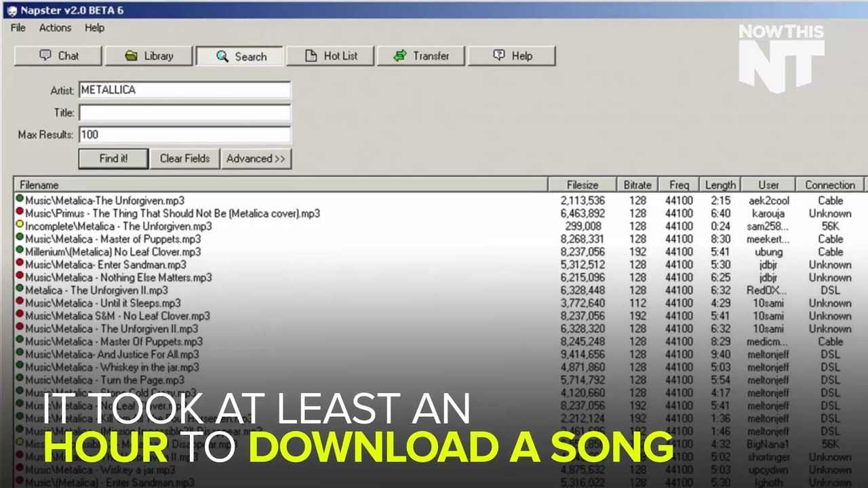Sort results by the Filename column header
The image size is (868, 488).
coord(280,185)
